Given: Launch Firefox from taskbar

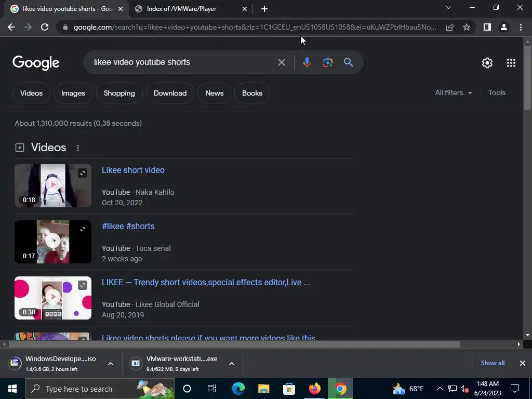Looking at the screenshot, I should (x=314, y=389).
